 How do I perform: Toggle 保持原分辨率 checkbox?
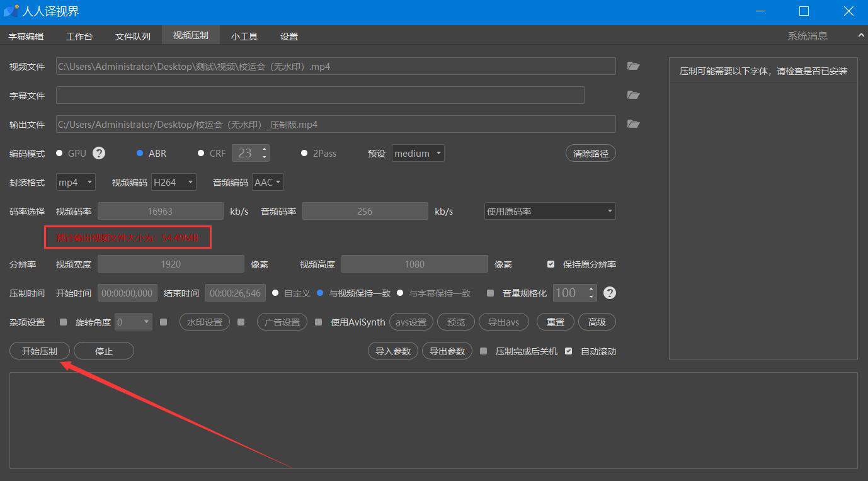[x=551, y=264]
